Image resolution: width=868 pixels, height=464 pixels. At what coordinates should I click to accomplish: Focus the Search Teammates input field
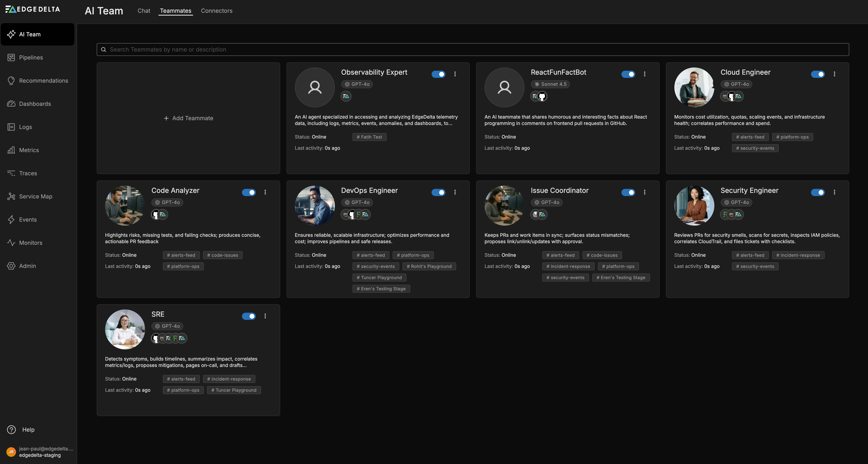tap(472, 50)
